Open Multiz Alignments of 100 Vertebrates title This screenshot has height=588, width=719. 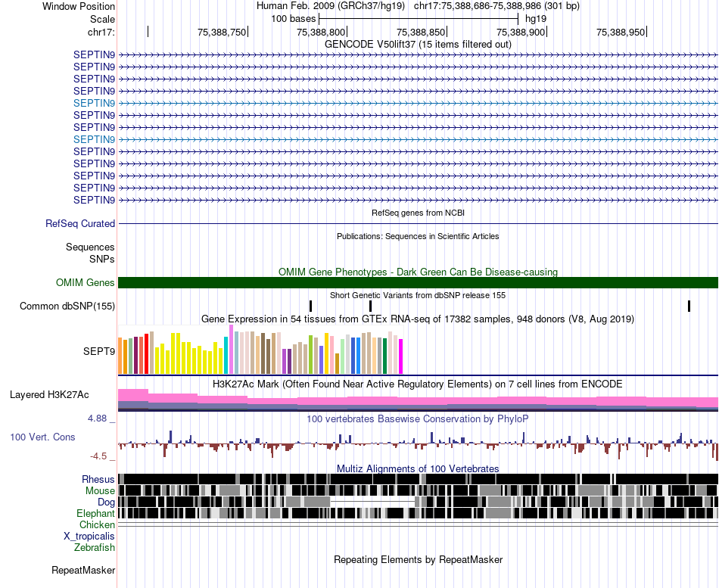point(418,468)
